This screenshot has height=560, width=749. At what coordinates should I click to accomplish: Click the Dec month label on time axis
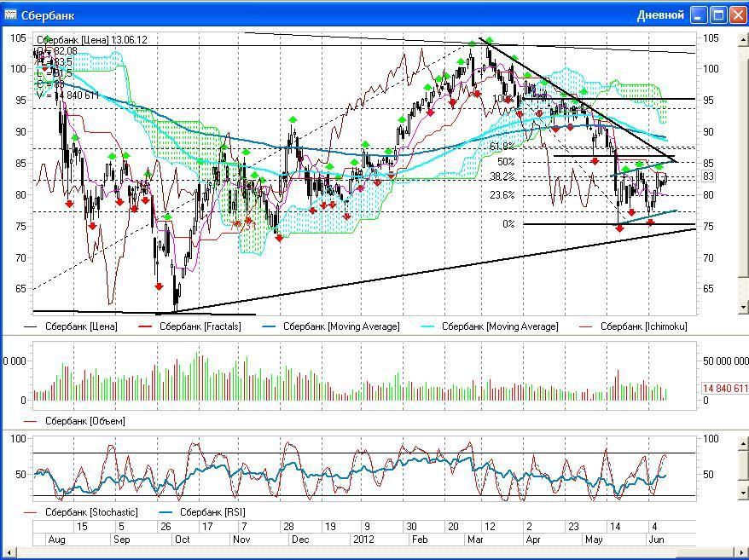coord(300,540)
